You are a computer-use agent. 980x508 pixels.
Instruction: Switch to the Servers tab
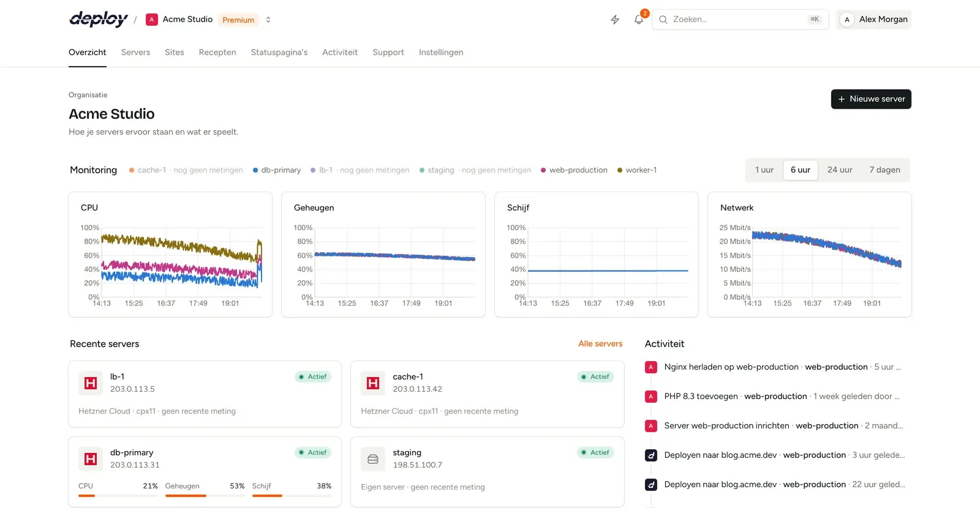tap(135, 53)
